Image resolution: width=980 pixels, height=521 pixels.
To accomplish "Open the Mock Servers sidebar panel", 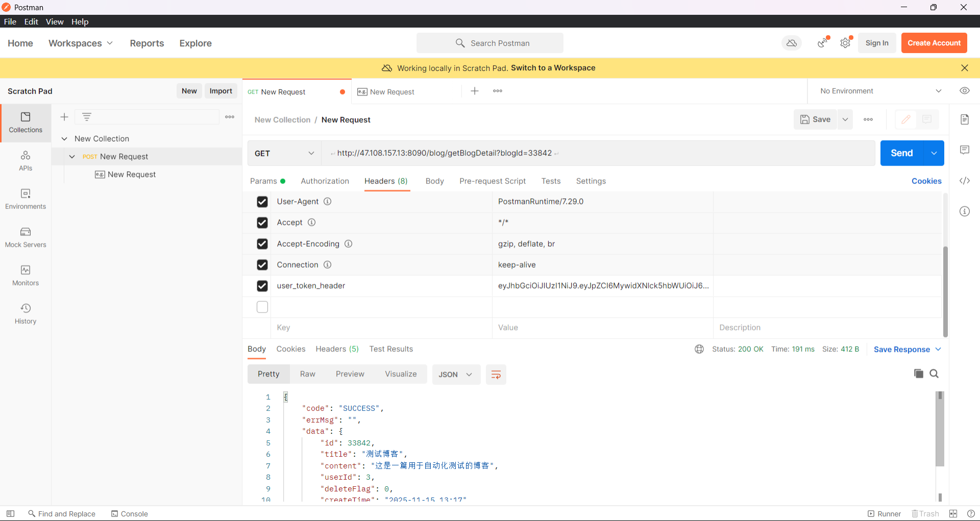I will [26, 238].
